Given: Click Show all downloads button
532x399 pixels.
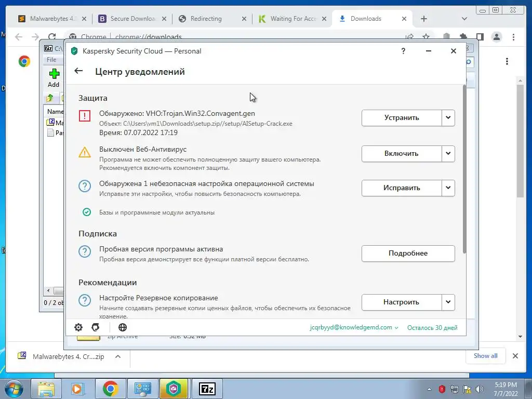Looking at the screenshot, I should pyautogui.click(x=486, y=355).
